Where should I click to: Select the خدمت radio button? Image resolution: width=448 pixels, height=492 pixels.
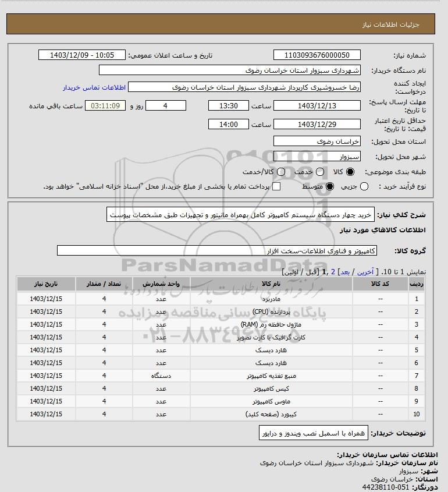(x=320, y=172)
